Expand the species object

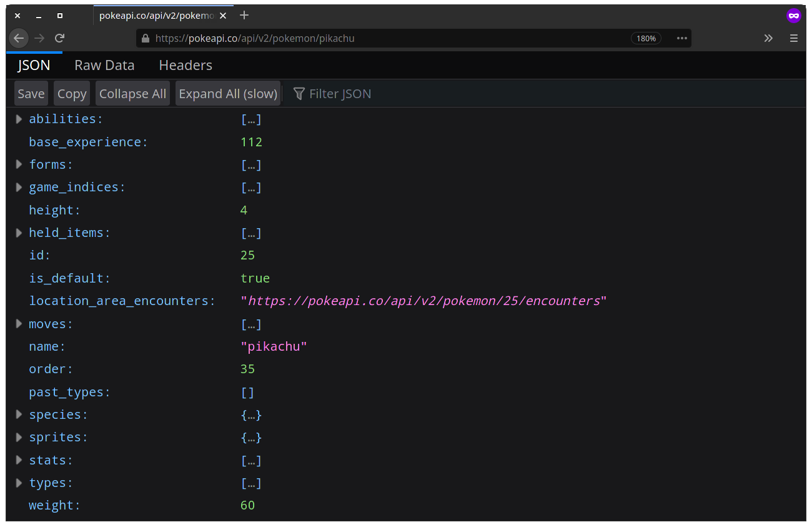tap(19, 414)
